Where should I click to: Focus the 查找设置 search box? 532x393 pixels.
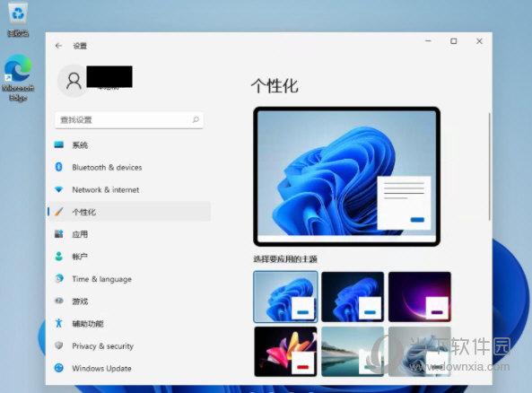[x=129, y=120]
